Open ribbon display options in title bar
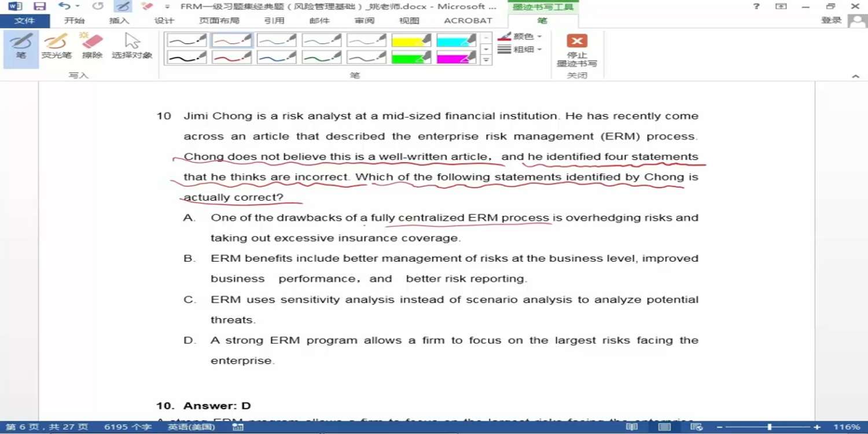The height and width of the screenshot is (434, 868). pos(781,6)
